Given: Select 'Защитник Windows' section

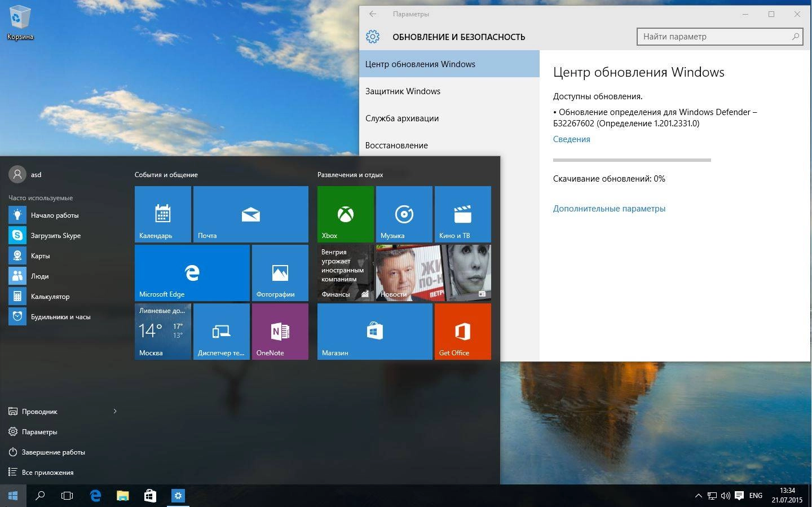Looking at the screenshot, I should pyautogui.click(x=449, y=91).
